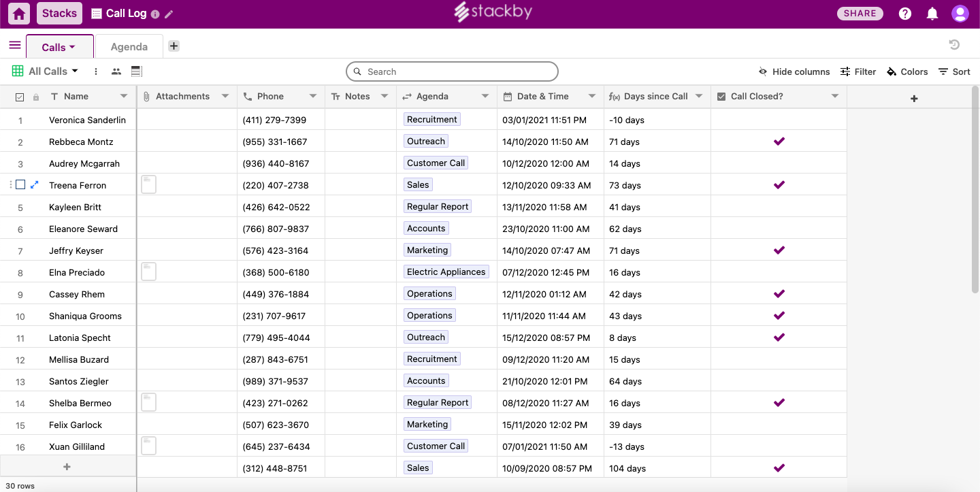Click the Customer Call tag for Audrey Mcgarrah
Image resolution: width=980 pixels, height=492 pixels.
click(436, 163)
